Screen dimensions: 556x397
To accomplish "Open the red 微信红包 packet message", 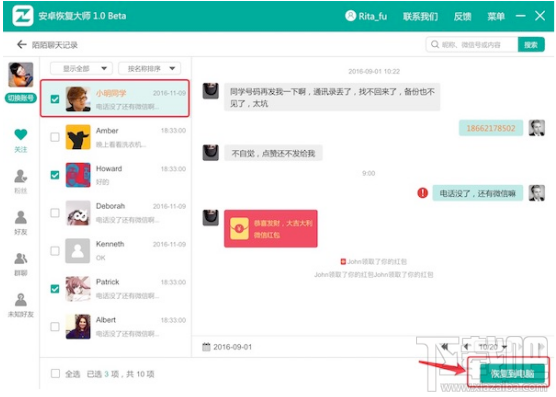I will [271, 228].
